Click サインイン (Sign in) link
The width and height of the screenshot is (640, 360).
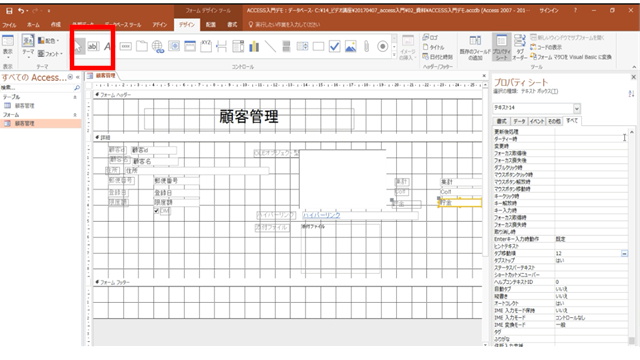(x=549, y=11)
